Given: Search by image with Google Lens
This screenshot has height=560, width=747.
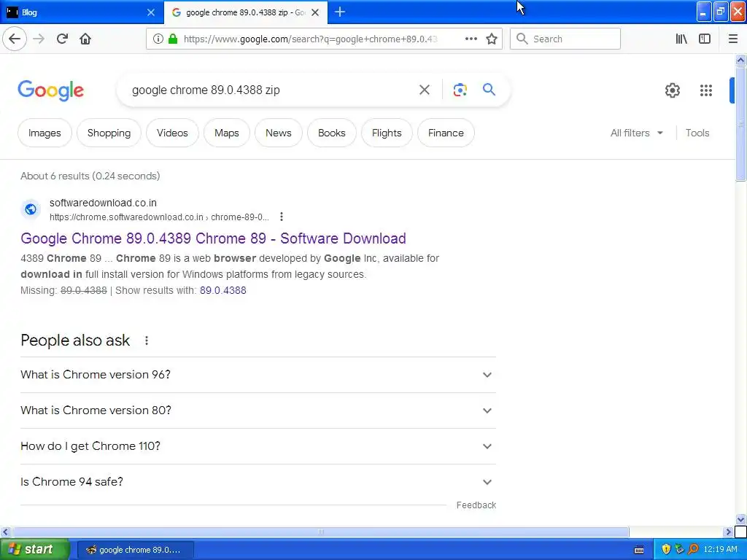Looking at the screenshot, I should point(460,90).
